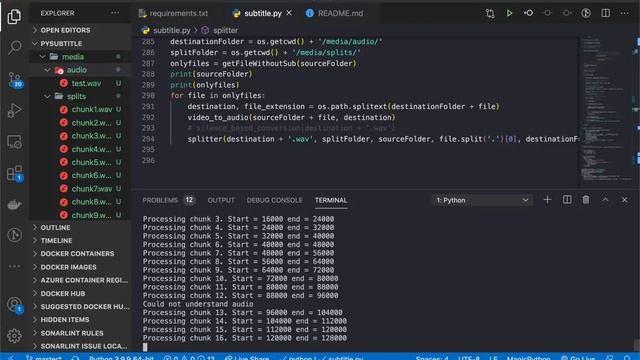Open the '1: Python' terminal selector dropdown
This screenshot has width=640, height=360.
pyautogui.click(x=482, y=200)
